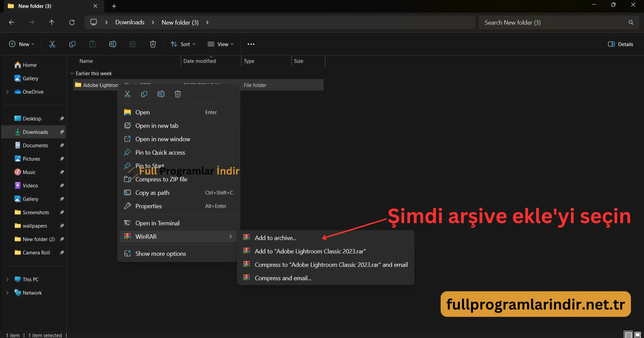Expand the This PC tree node
The width and height of the screenshot is (644, 338).
(x=7, y=279)
